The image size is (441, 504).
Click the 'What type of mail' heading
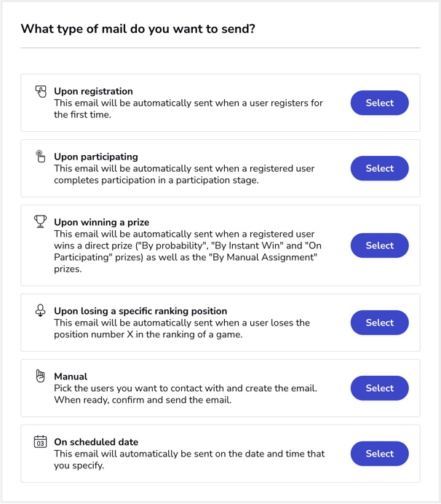[x=138, y=29]
